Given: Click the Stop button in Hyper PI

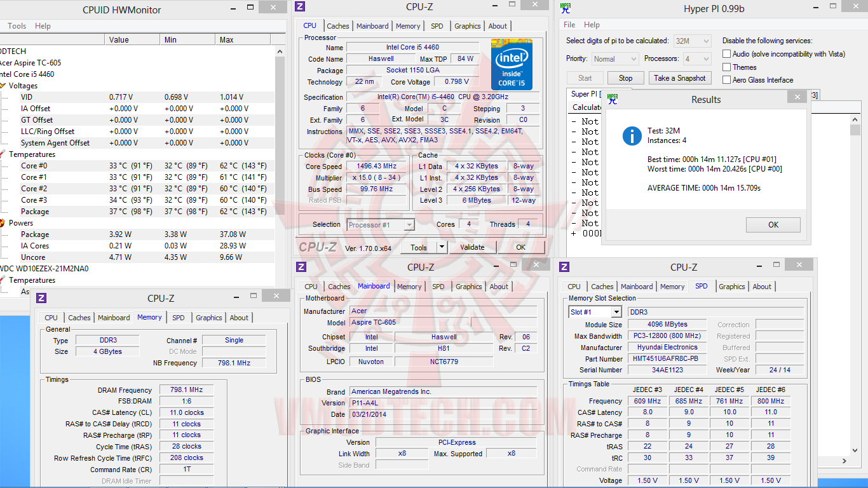Looking at the screenshot, I should [626, 78].
